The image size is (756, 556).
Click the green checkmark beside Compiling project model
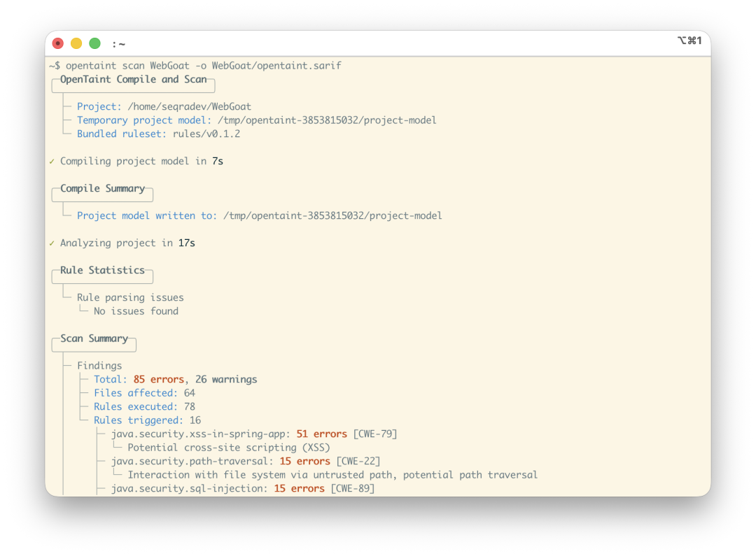(x=52, y=162)
